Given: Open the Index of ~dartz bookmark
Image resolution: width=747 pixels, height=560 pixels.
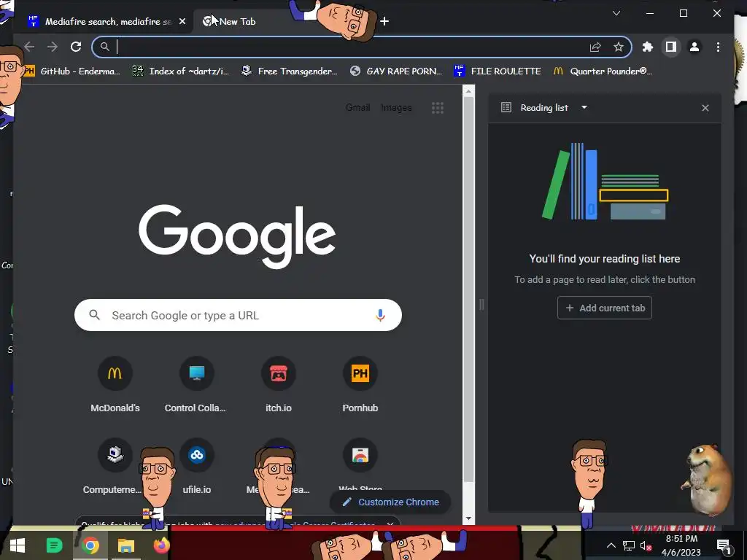Looking at the screenshot, I should (x=181, y=71).
